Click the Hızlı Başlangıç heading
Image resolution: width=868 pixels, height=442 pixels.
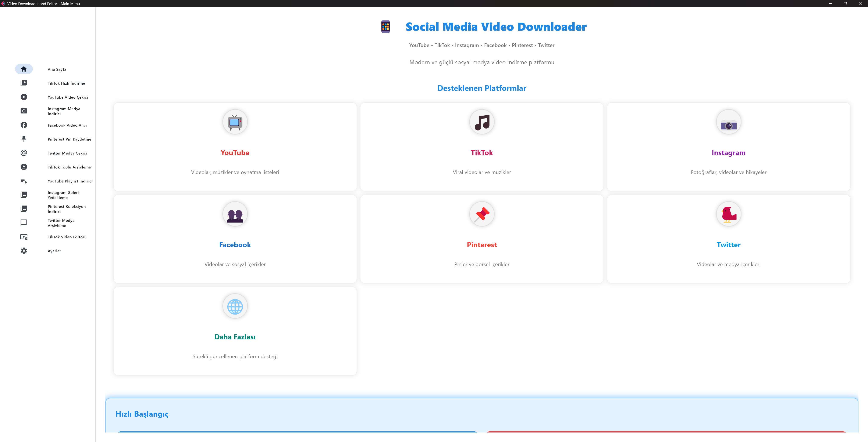pos(142,414)
